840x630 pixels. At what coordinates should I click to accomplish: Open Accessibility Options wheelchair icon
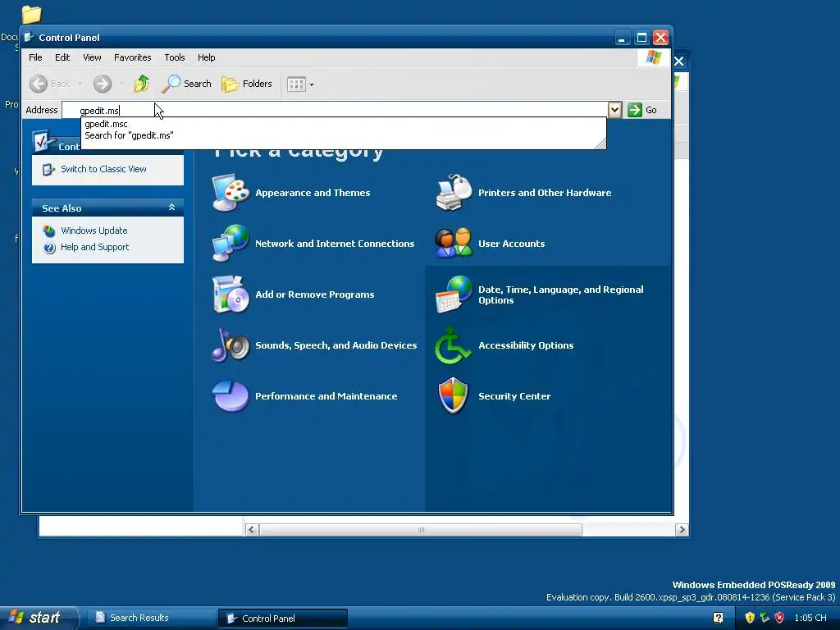coord(454,345)
